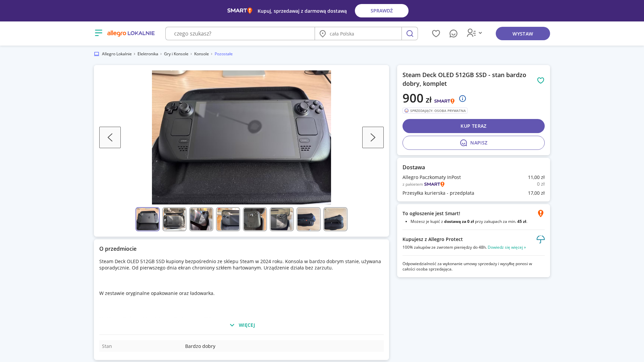Expand description with WIĘCEJ
Viewport: 644px width, 362px height.
[242, 325]
